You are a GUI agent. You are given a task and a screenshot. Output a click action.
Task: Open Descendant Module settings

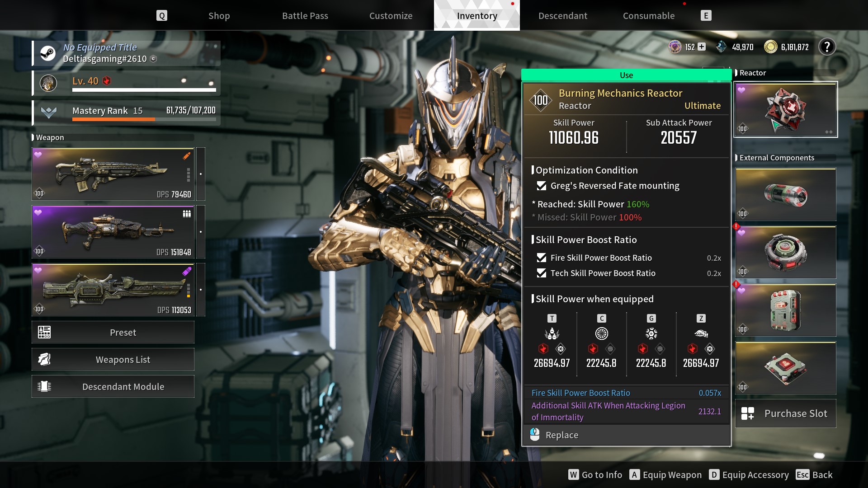point(113,387)
